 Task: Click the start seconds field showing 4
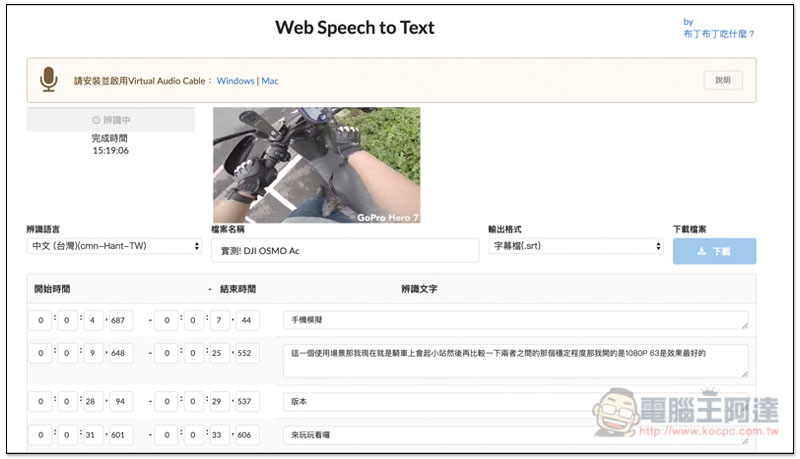point(92,320)
